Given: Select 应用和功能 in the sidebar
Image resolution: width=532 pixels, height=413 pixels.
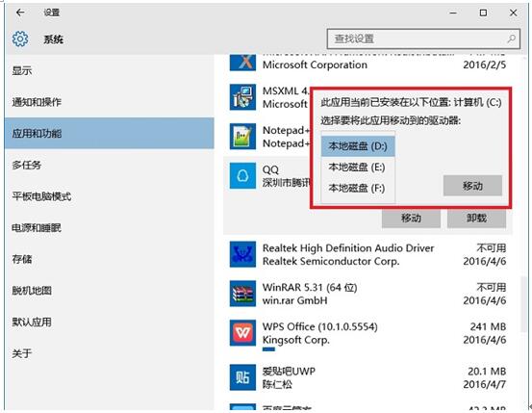Looking at the screenshot, I should point(110,133).
